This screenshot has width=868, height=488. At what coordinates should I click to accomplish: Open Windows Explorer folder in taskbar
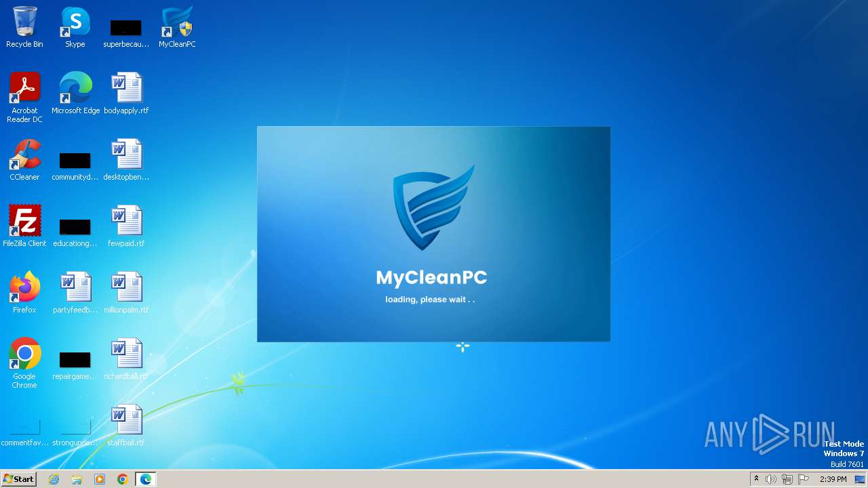(x=77, y=479)
